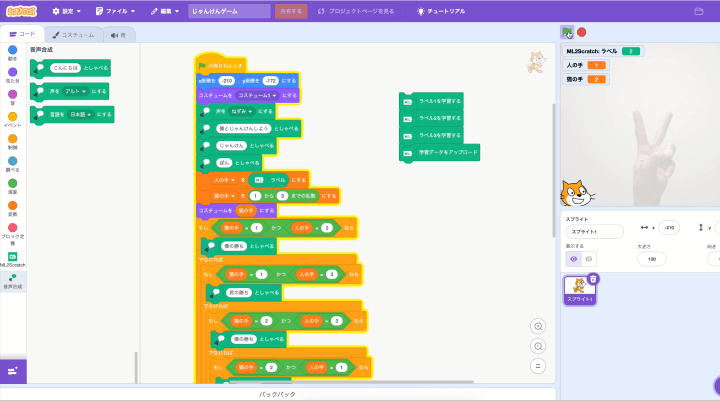This screenshot has width=720, height=401.
Task: Click the cat sprite on the stage
Action: pos(576,193)
